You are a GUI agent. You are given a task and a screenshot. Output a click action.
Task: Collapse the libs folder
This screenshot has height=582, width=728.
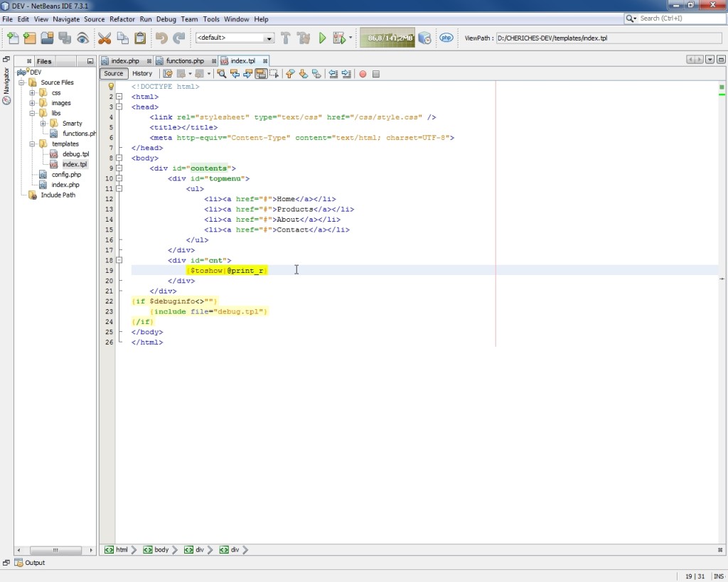(32, 113)
